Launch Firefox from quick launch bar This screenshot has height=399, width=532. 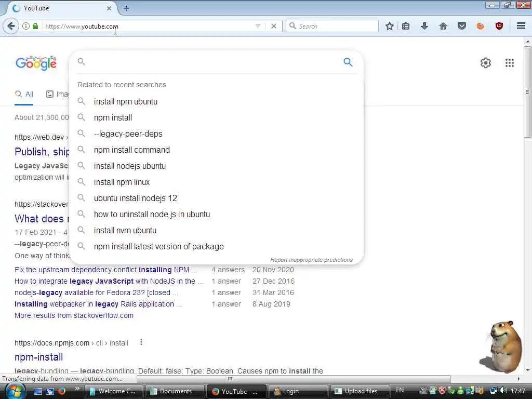pyautogui.click(x=62, y=391)
